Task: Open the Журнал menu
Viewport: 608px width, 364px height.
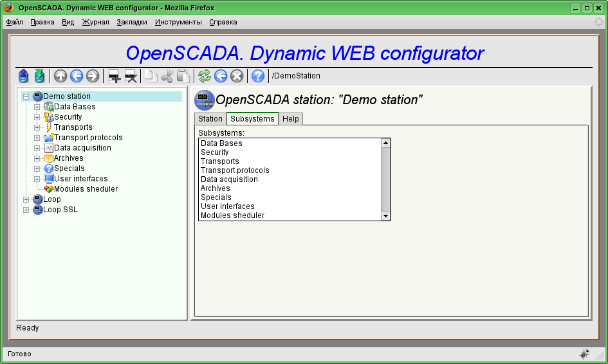Action: pyautogui.click(x=95, y=22)
